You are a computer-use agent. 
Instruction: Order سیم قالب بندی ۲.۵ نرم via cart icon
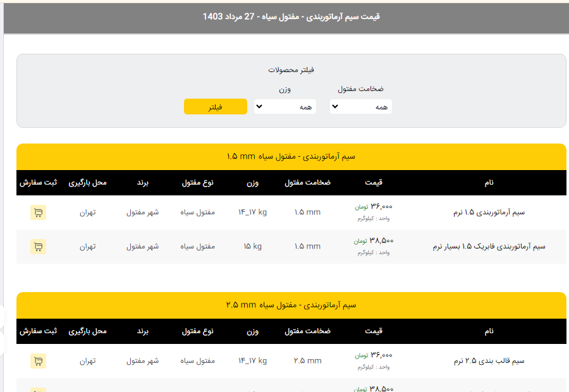38,361
